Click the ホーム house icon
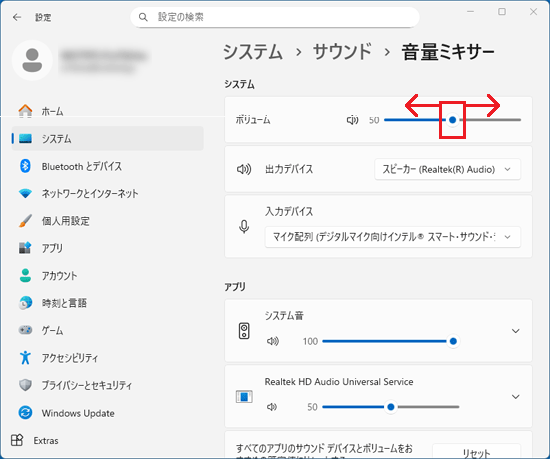 click(x=25, y=111)
